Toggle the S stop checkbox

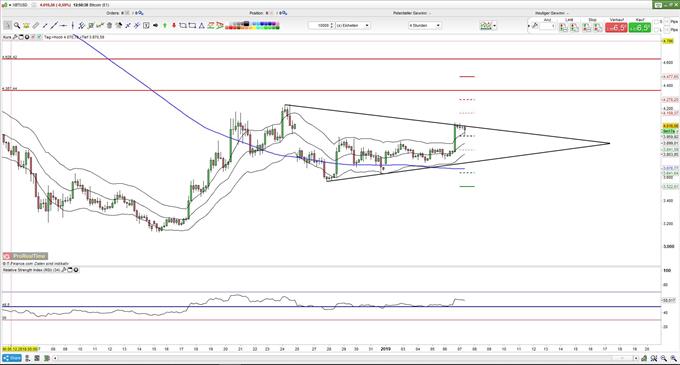pyautogui.click(x=656, y=21)
